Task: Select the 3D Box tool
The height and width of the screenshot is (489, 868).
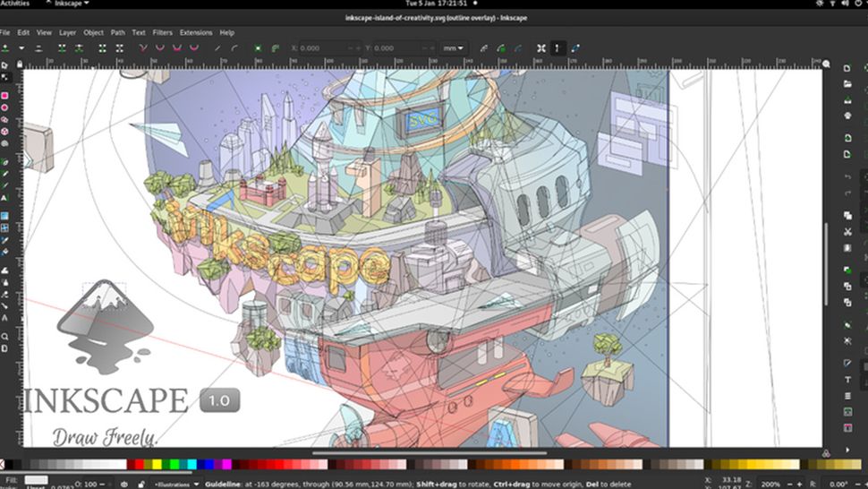Action: (x=5, y=132)
